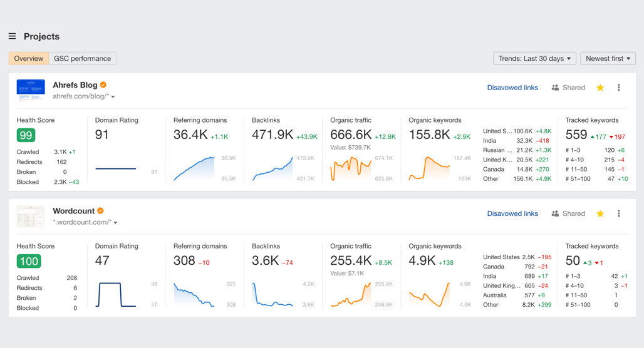Image resolution: width=644 pixels, height=348 pixels.
Task: Click United States 2.5K in Wordcount
Action: (x=517, y=257)
